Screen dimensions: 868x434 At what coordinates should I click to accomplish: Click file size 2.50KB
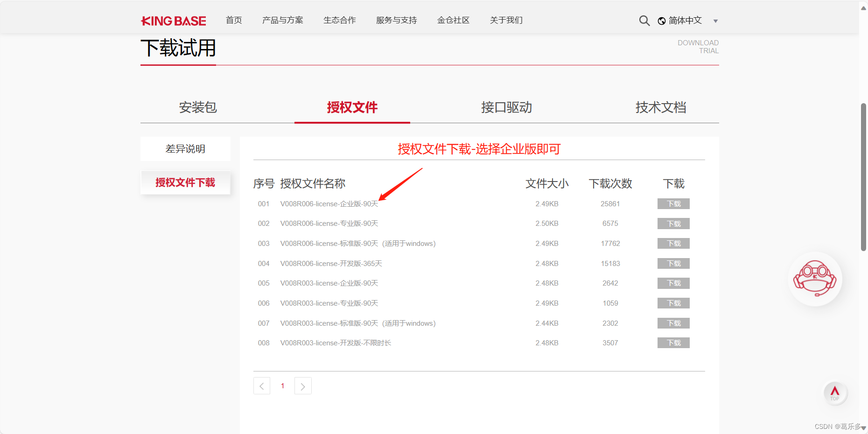[547, 224]
